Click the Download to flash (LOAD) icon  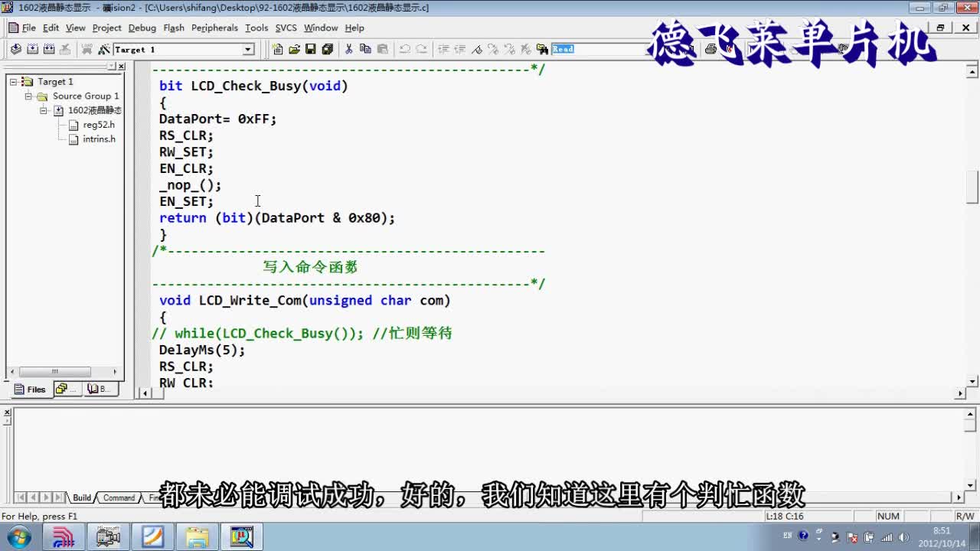[87, 49]
